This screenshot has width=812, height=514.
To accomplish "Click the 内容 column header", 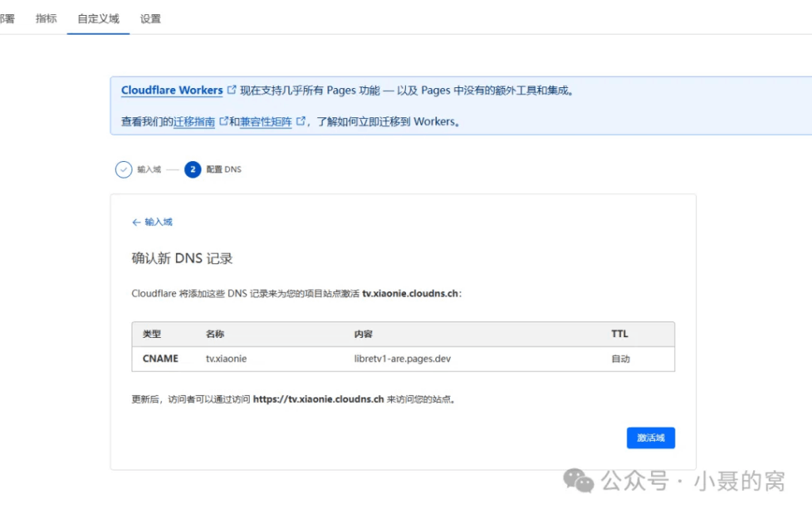I will pyautogui.click(x=363, y=334).
